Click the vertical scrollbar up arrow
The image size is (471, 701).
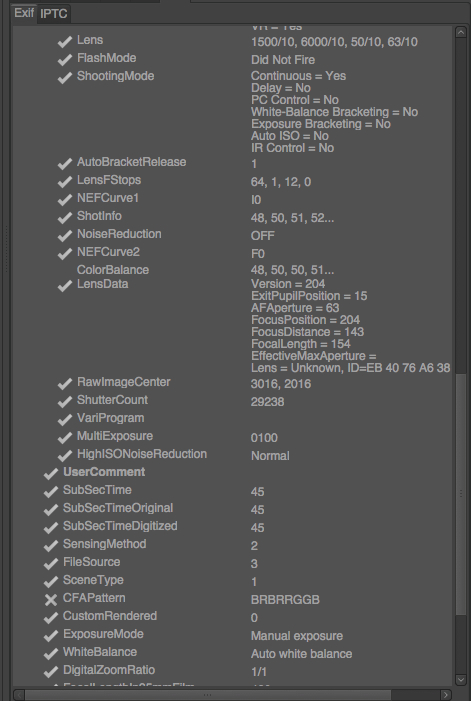461,32
